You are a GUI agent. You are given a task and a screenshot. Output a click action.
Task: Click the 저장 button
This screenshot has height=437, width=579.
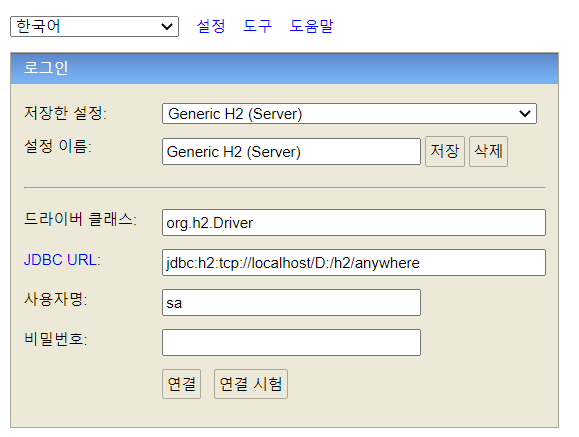point(445,151)
